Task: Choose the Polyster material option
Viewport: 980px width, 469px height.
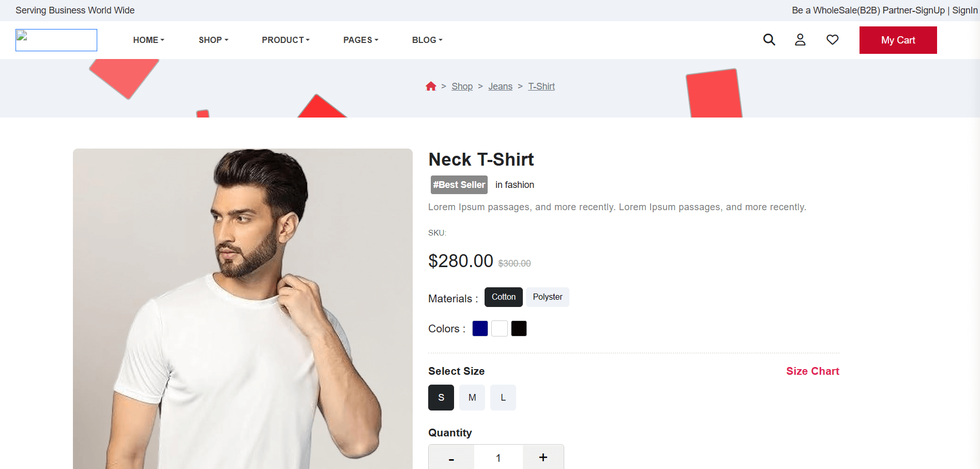Action: 547,297
